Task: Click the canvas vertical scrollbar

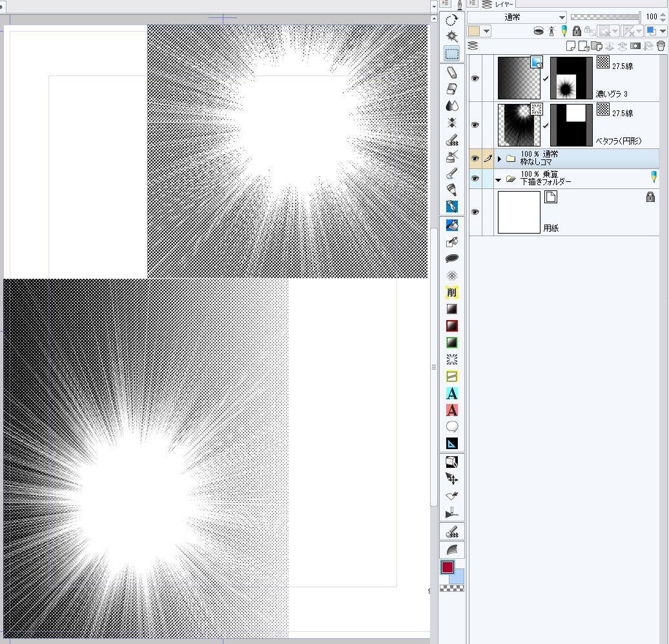Action: click(433, 367)
